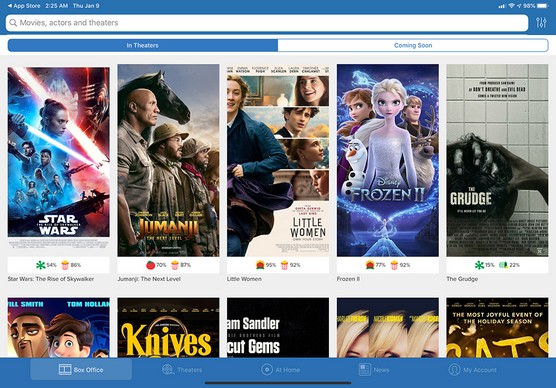Click The Grudge title text
556x388 pixels.
click(462, 279)
